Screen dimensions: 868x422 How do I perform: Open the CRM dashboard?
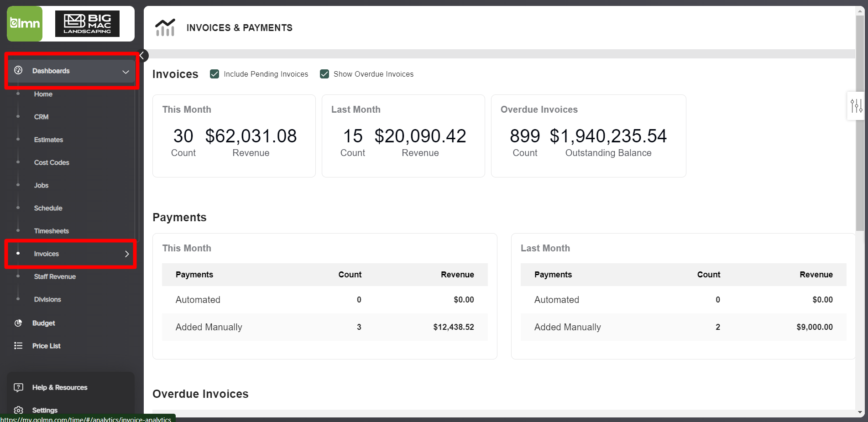tap(42, 117)
